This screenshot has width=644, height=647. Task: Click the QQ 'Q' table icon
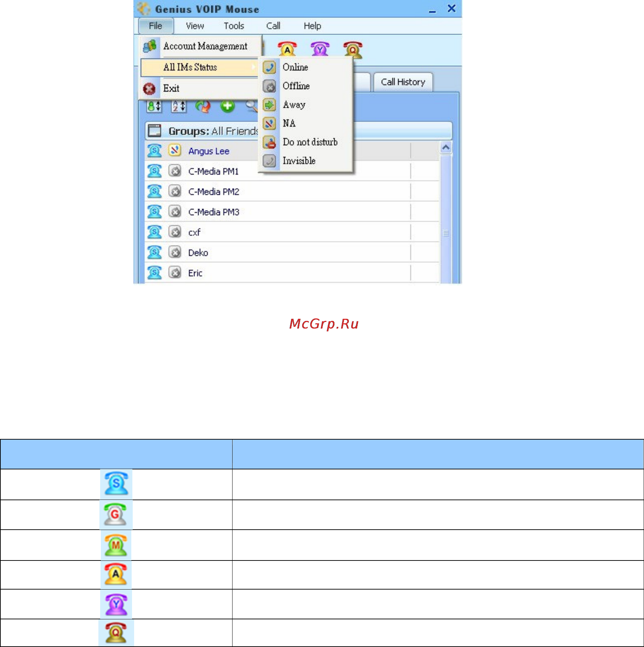(x=116, y=633)
